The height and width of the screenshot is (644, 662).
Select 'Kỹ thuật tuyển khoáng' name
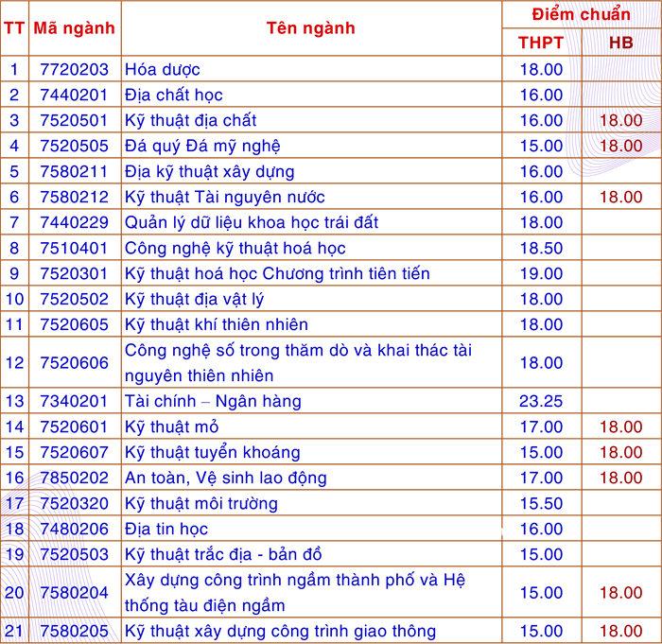tap(213, 453)
